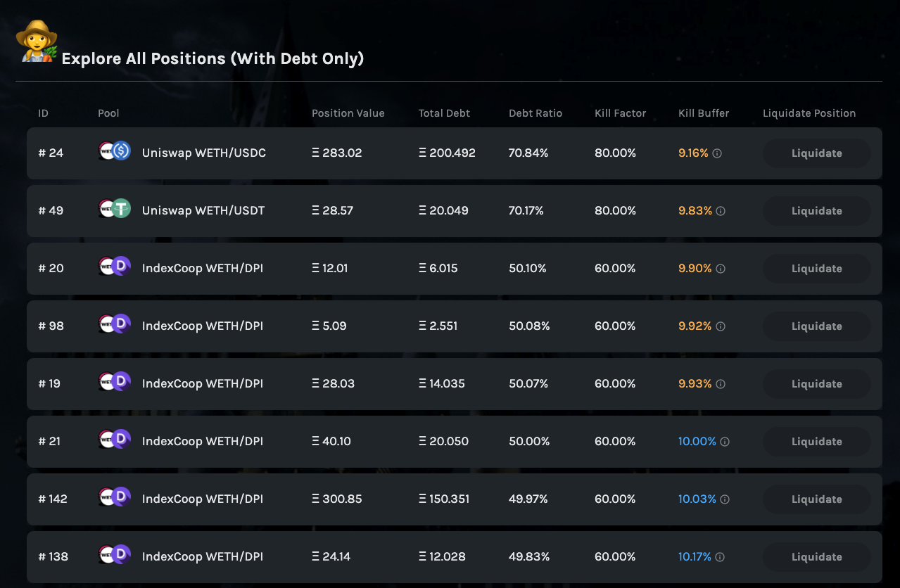Click info icon beside 10.03% kill buffer
The width and height of the screenshot is (900, 588).
725,499
